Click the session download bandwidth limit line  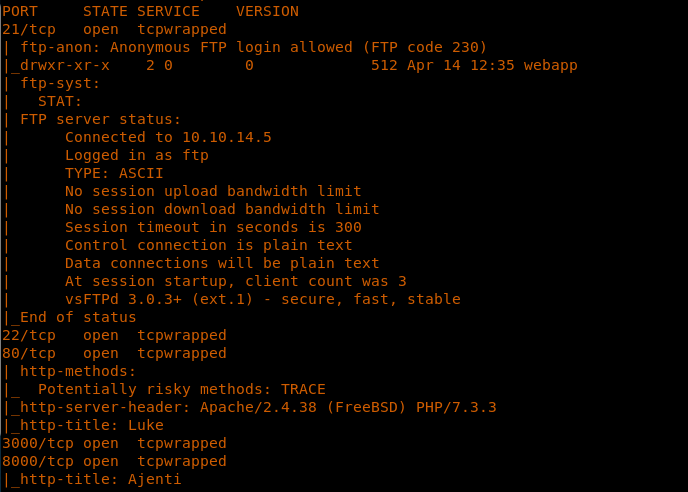point(222,209)
